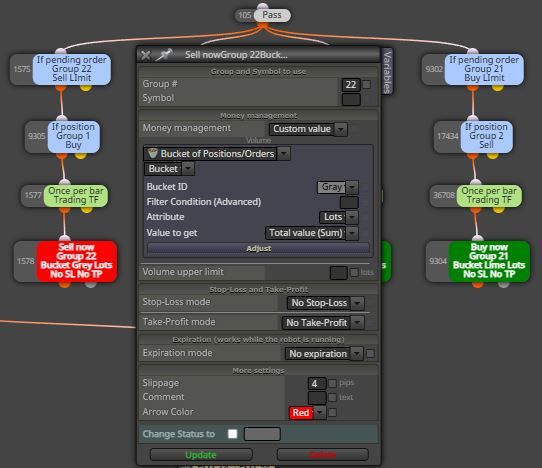This screenshot has height=468, width=542.
Task: Select the Pass block at top
Action: click(x=272, y=15)
